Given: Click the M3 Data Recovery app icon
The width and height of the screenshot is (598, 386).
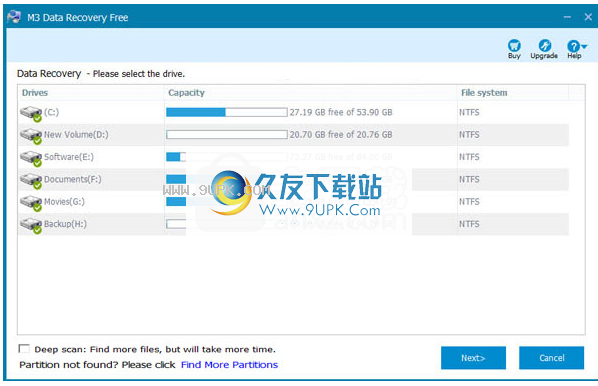Looking at the screenshot, I should pyautogui.click(x=14, y=17).
